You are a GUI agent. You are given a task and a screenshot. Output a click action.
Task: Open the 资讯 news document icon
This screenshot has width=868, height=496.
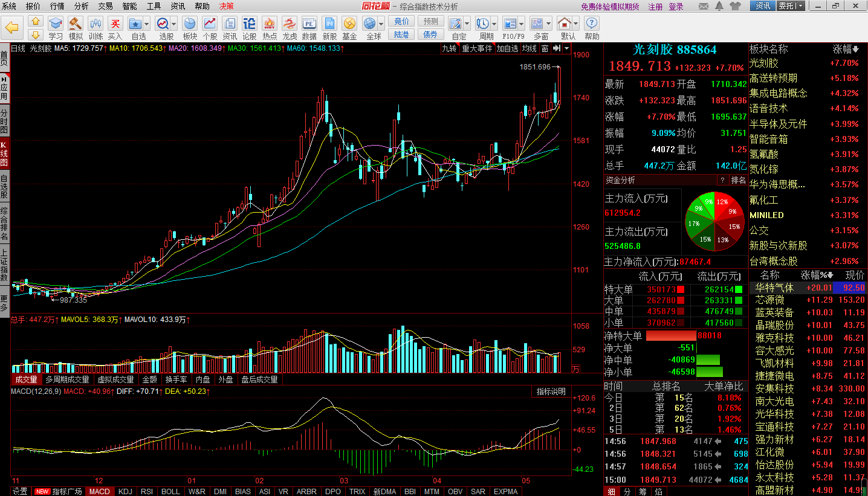230,24
